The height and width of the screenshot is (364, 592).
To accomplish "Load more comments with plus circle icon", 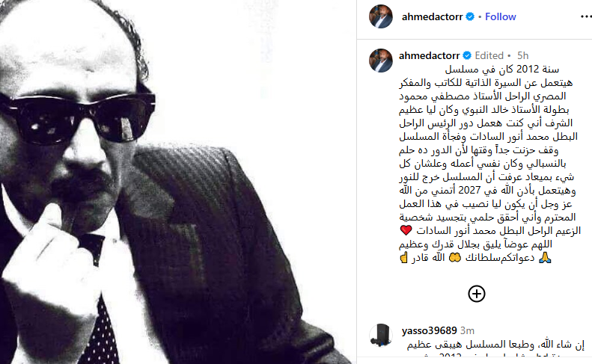I will (477, 294).
